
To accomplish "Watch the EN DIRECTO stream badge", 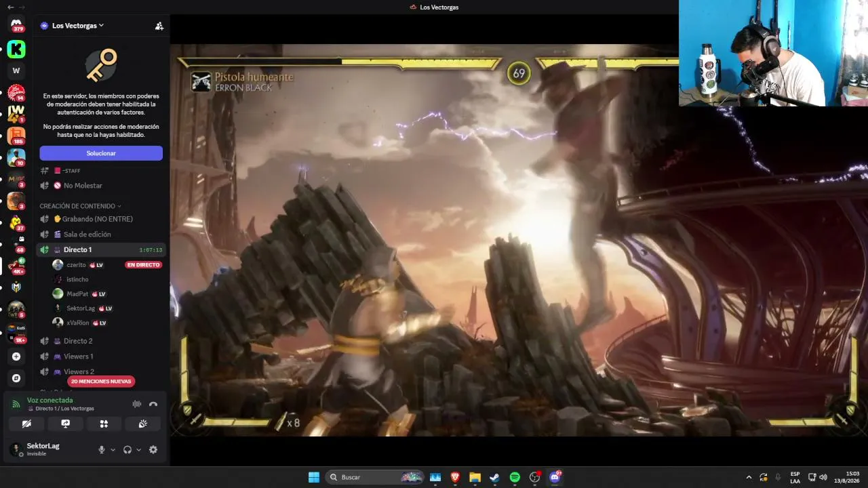I will [143, 265].
